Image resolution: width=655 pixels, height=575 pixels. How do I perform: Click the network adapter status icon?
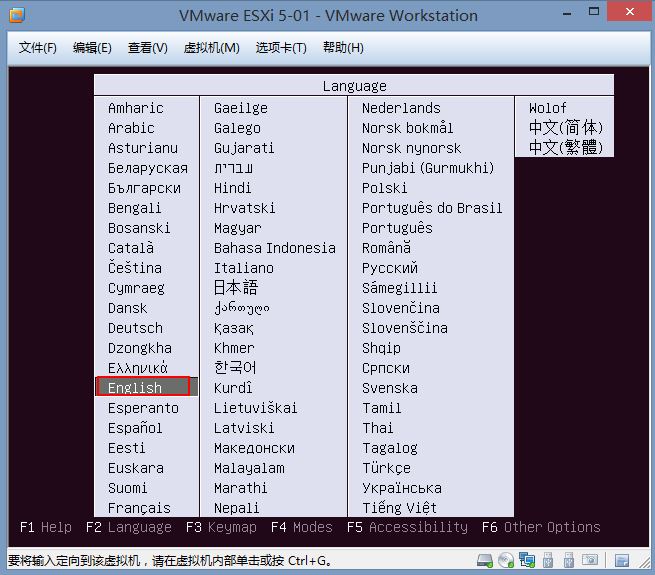(527, 560)
